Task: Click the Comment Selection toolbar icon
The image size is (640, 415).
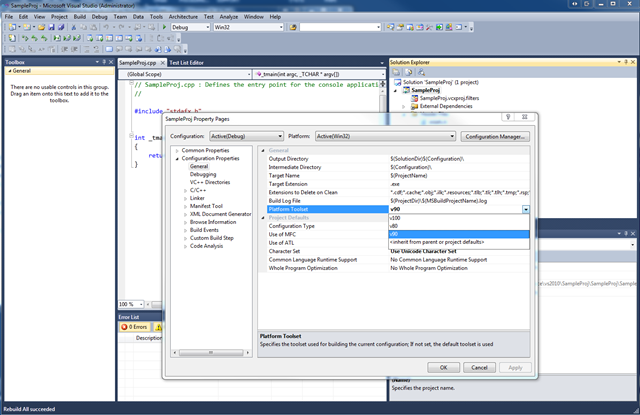Action: (x=87, y=49)
